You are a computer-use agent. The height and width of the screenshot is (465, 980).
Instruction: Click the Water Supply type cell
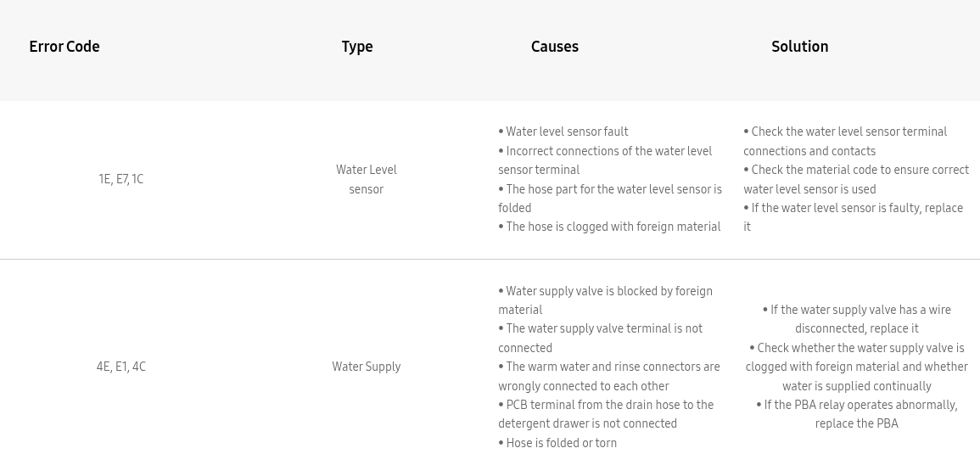367,367
